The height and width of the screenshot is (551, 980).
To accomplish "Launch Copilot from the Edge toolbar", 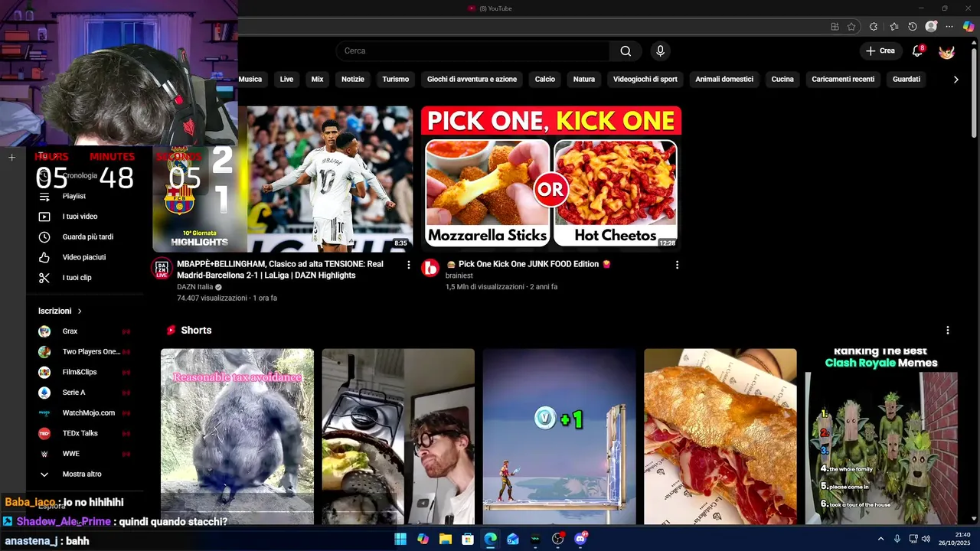I will [969, 27].
